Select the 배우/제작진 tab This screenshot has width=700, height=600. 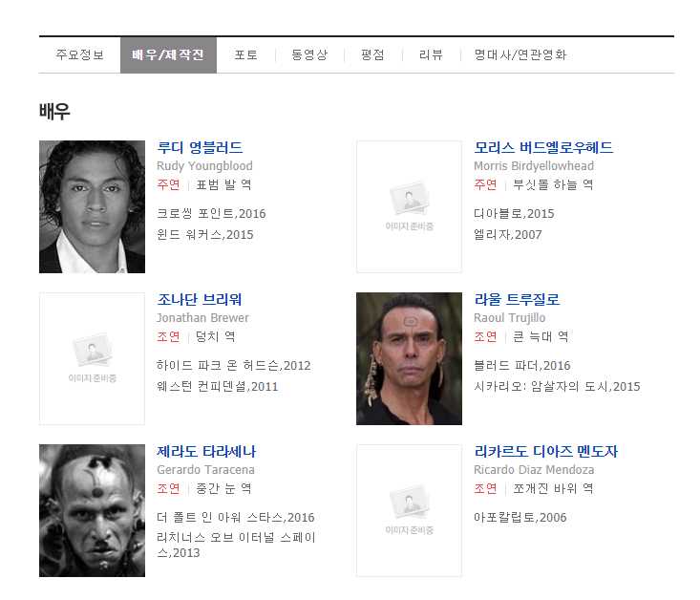[168, 55]
